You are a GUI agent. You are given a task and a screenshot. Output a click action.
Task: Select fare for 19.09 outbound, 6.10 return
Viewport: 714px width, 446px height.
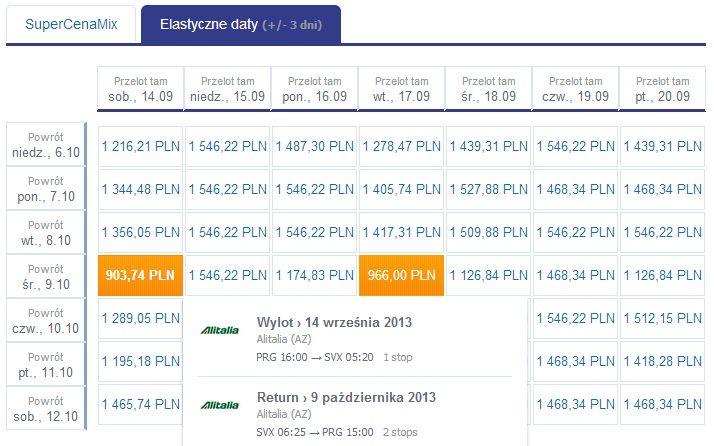pos(575,146)
